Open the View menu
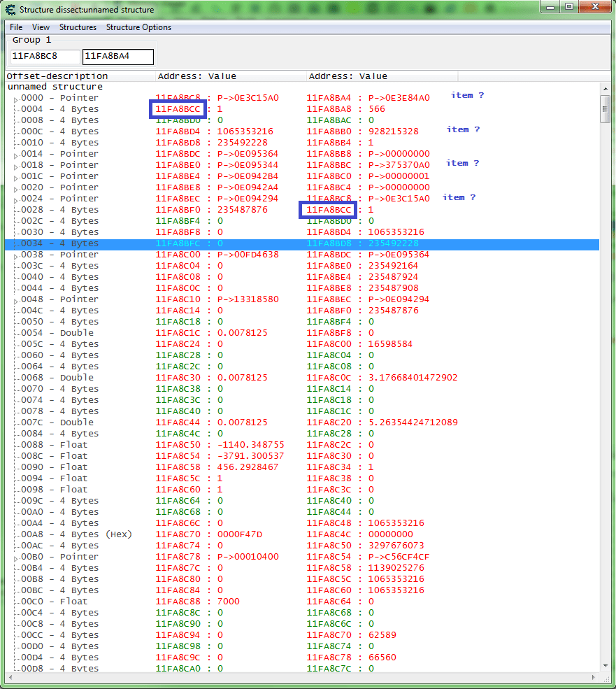Viewport: 616px width, 689px height. pyautogui.click(x=40, y=27)
